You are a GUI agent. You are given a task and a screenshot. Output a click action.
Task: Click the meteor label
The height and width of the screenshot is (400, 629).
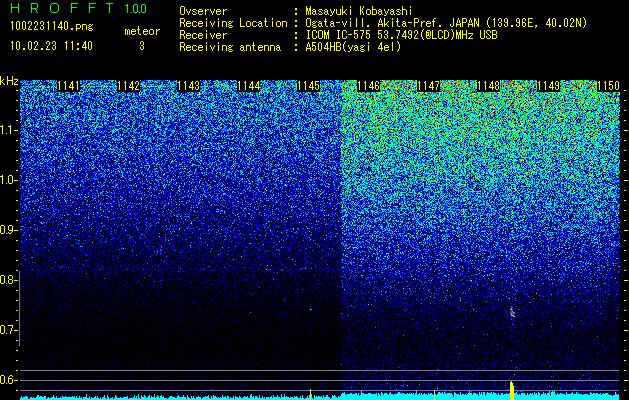pos(142,31)
